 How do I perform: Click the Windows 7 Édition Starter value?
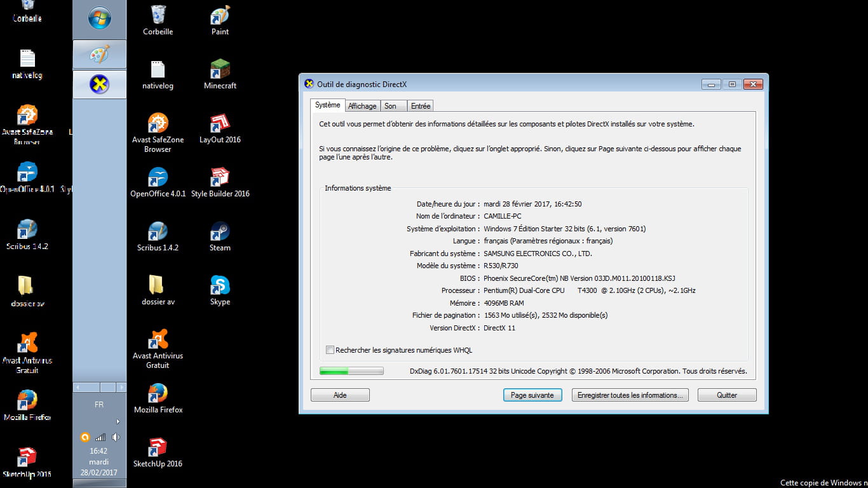tap(564, 229)
